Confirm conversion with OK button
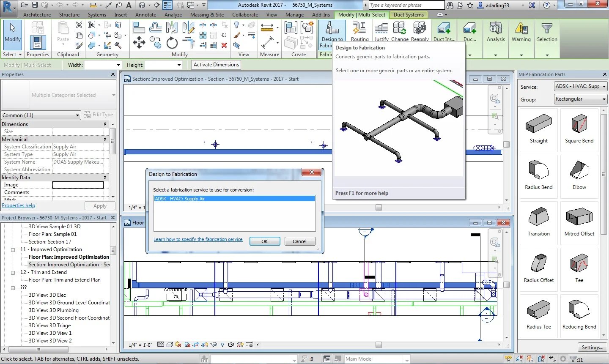This screenshot has width=609, height=364. pos(265,241)
